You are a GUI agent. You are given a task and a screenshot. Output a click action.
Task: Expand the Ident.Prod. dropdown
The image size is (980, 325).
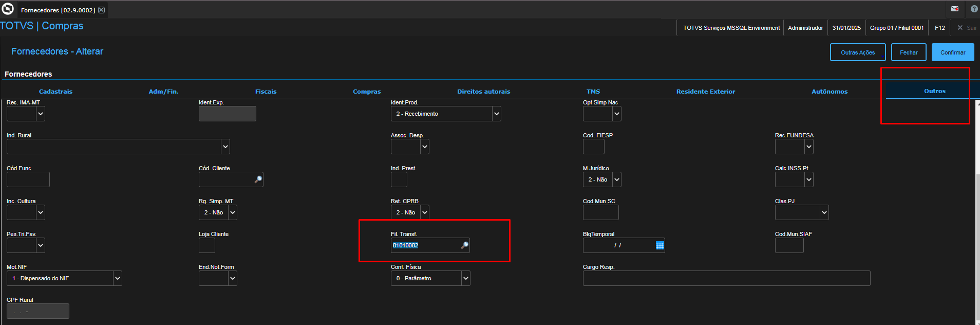496,114
